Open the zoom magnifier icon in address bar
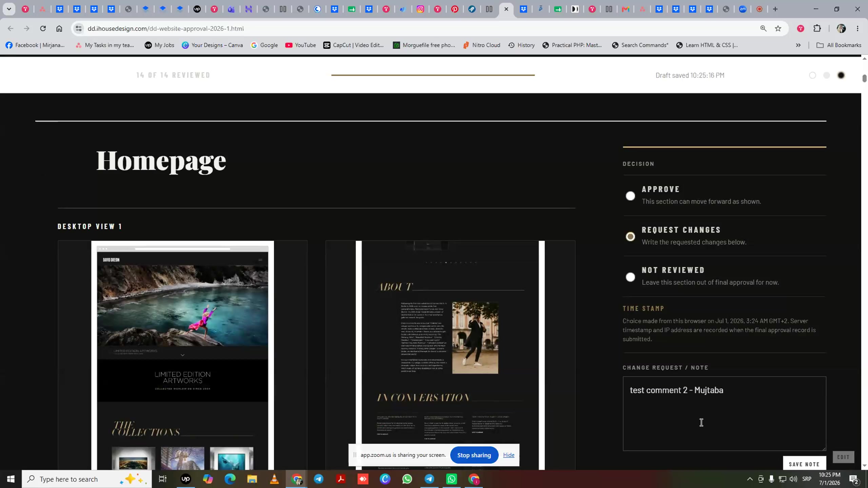Image resolution: width=868 pixels, height=488 pixels. pos(763,28)
